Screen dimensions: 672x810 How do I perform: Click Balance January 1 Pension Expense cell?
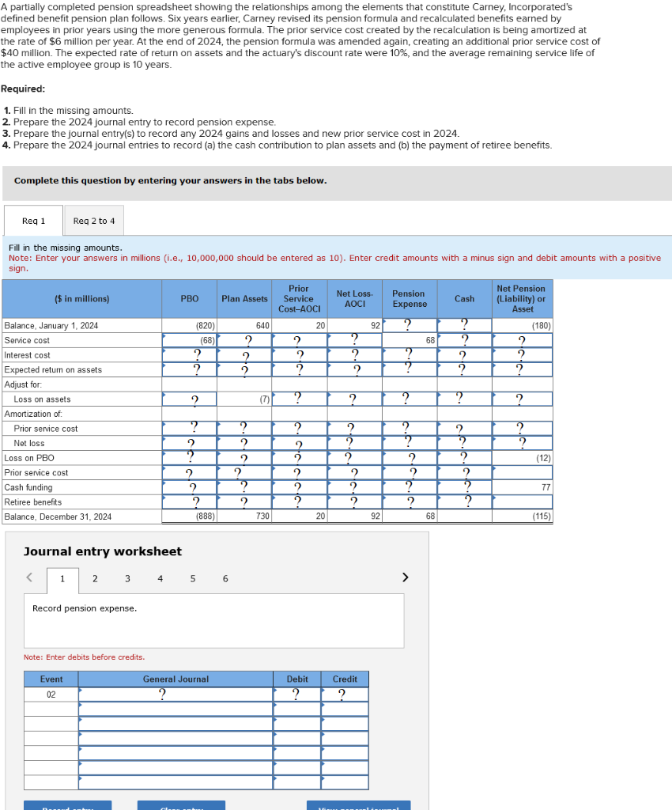click(410, 325)
